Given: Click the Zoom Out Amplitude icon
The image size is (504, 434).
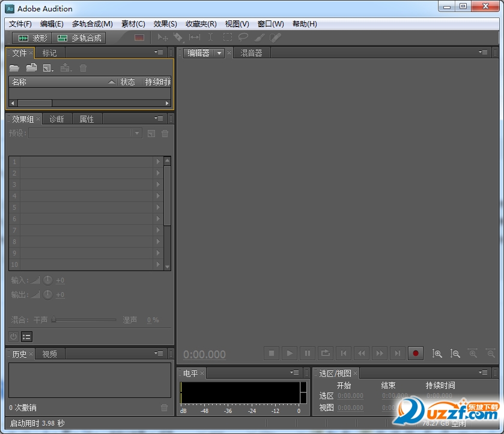Looking at the screenshot, I should tap(455, 353).
